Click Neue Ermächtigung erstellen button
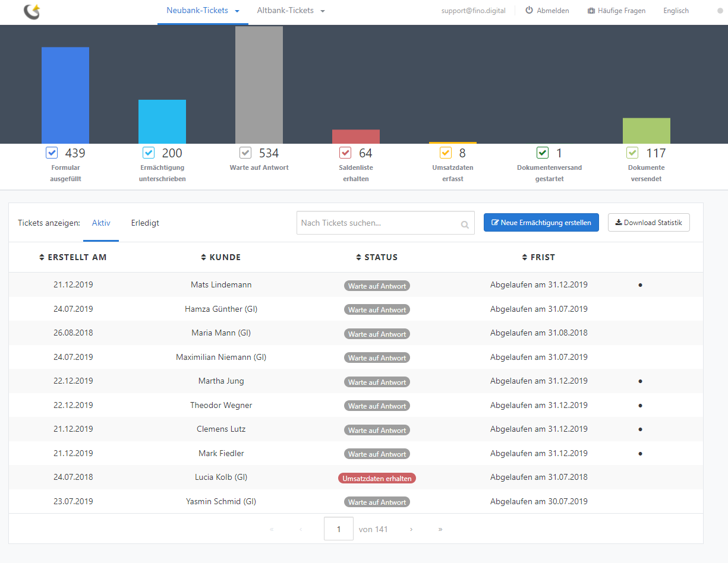Screen dimensions: 728x563 (x=541, y=223)
